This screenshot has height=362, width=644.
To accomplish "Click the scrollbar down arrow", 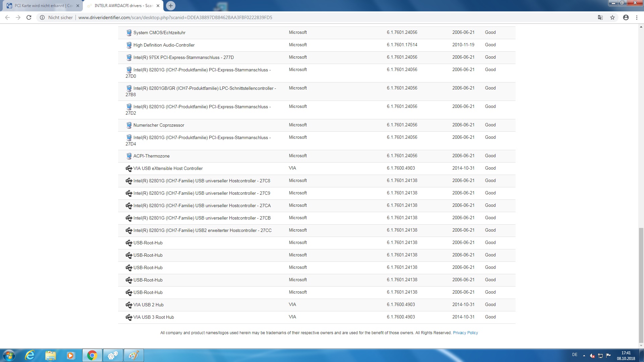I will pos(641,346).
